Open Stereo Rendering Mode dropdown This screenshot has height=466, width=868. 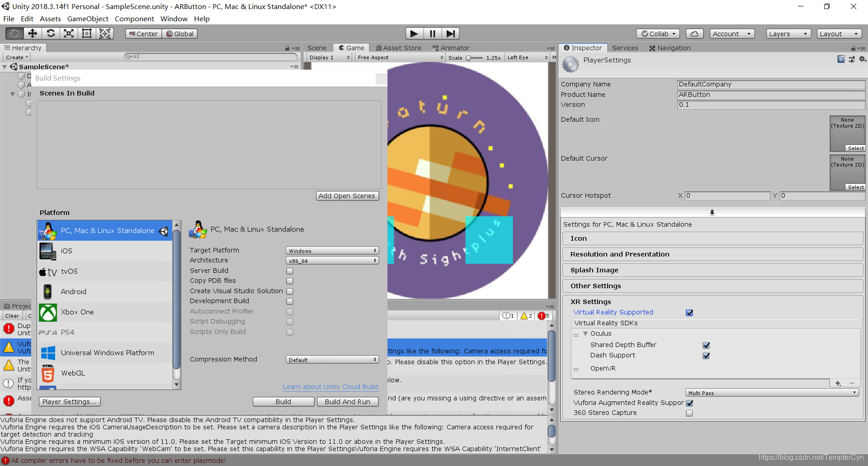pos(772,393)
